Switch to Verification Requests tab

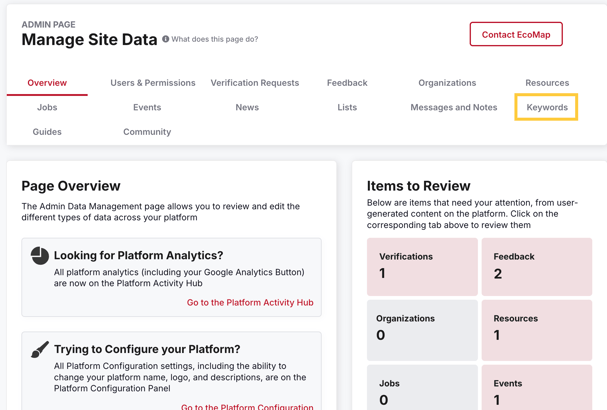(x=255, y=83)
